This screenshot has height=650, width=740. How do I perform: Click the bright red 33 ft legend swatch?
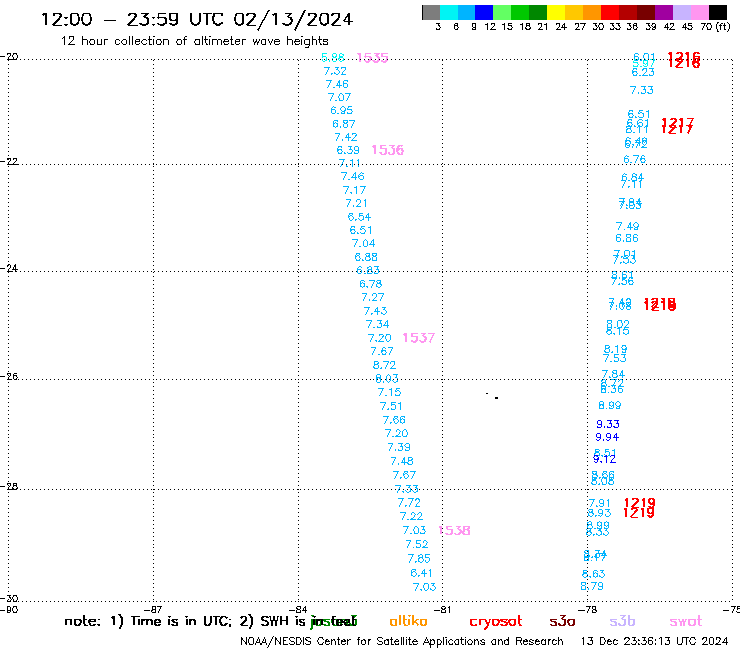[x=610, y=12]
